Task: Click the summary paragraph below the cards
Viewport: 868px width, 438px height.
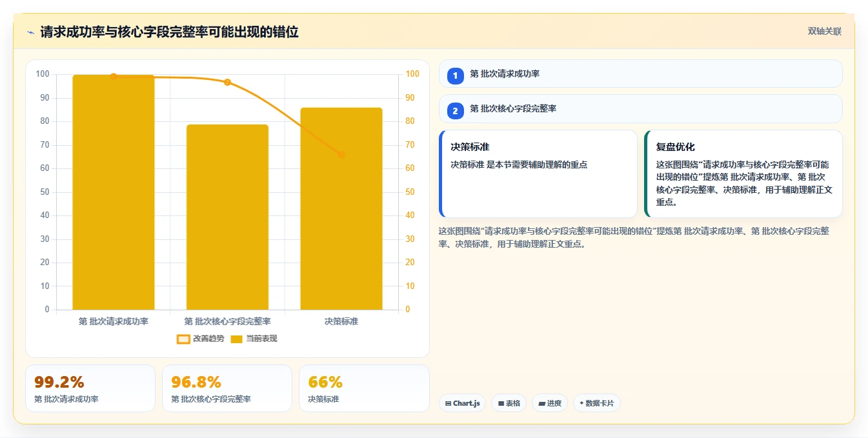Action: [635, 237]
